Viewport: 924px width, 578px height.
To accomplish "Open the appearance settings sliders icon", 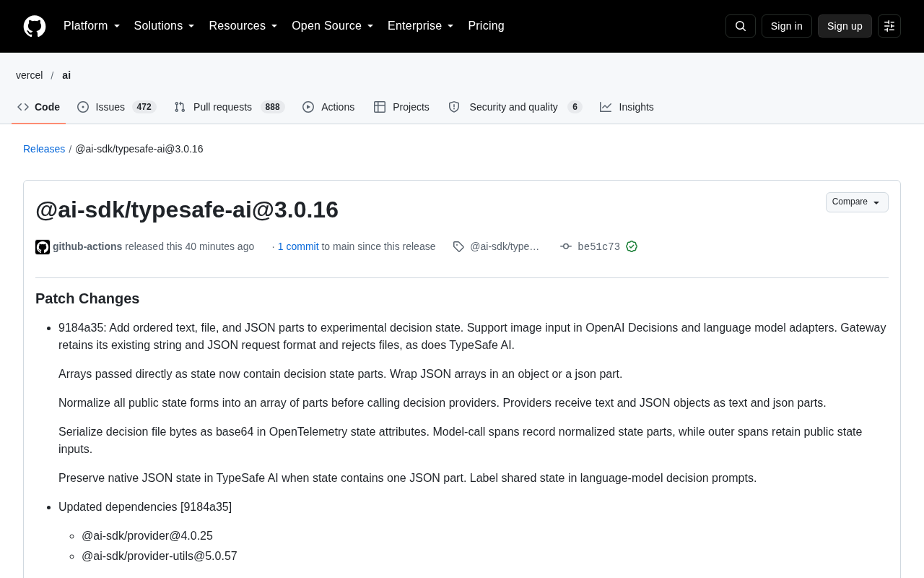I will (x=889, y=26).
